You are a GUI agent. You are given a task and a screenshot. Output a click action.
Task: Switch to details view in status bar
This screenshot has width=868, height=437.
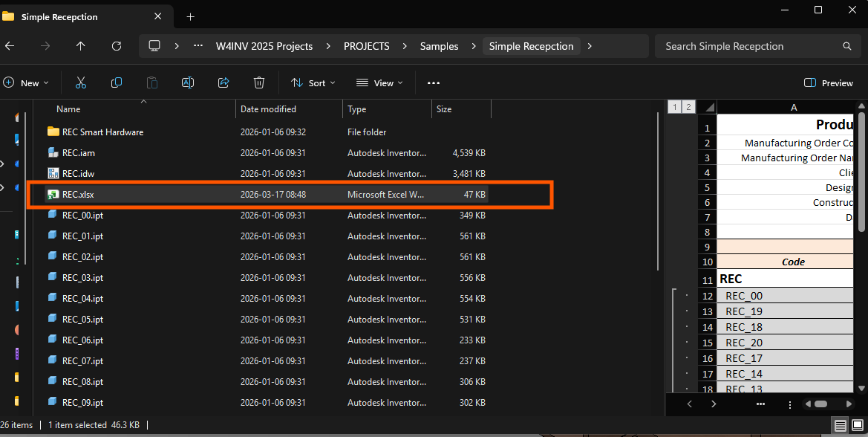click(x=841, y=425)
